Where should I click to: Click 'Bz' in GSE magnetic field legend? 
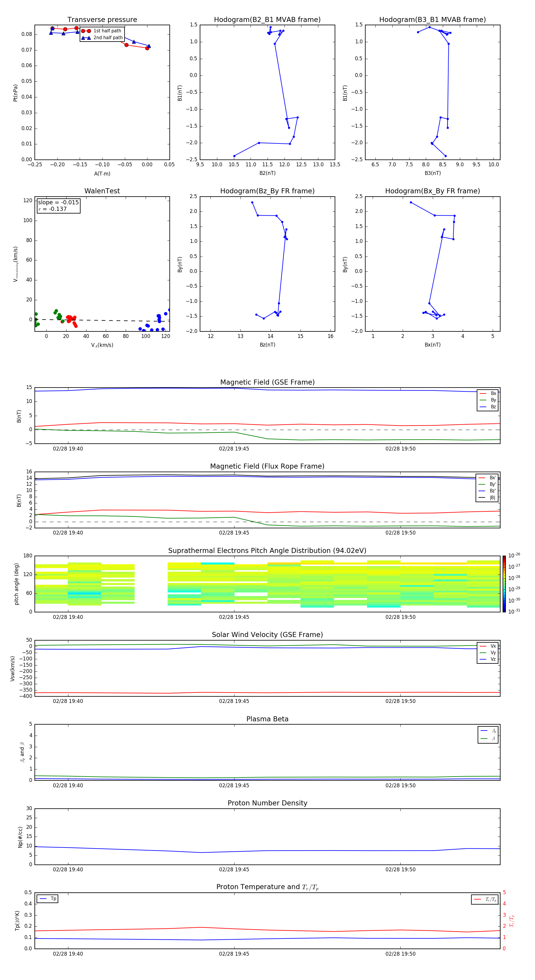[488, 407]
